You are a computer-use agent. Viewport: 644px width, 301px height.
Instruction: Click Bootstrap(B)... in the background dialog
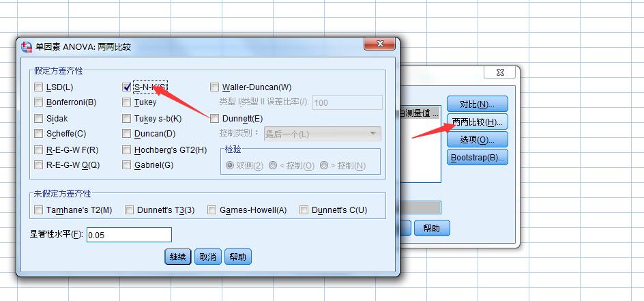click(x=478, y=157)
